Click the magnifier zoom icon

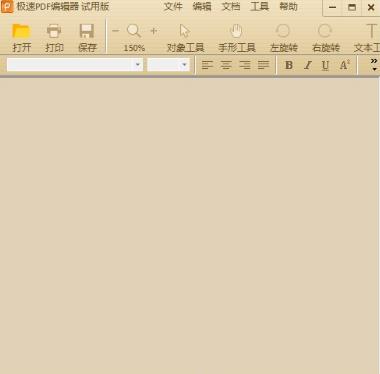click(134, 31)
